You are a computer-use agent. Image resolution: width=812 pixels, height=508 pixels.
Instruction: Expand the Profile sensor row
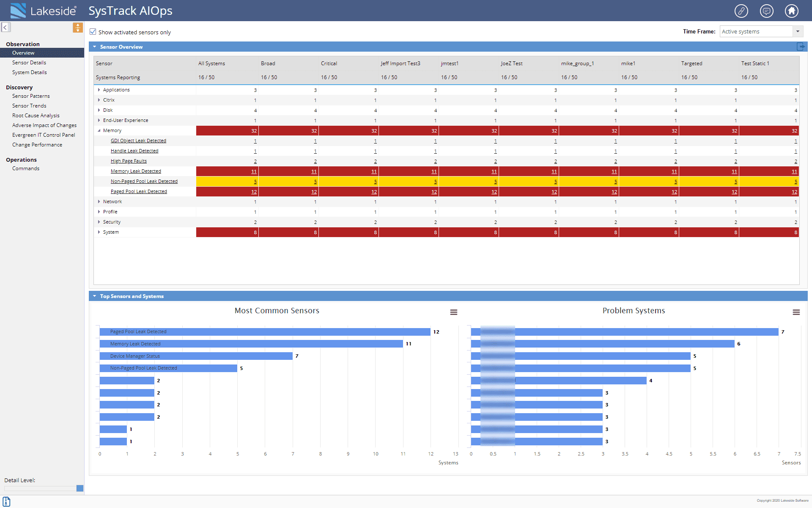(x=99, y=212)
